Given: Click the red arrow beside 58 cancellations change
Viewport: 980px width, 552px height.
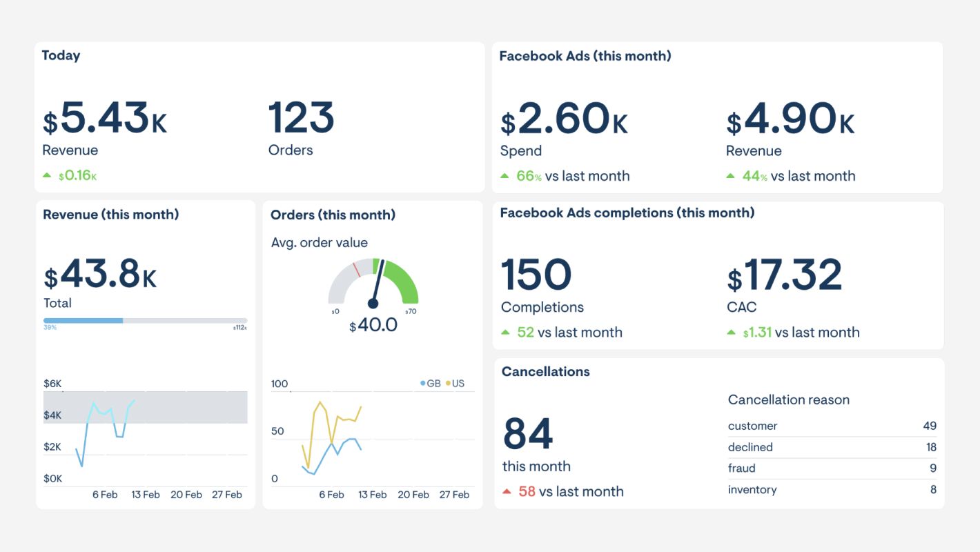Looking at the screenshot, I should [x=508, y=492].
